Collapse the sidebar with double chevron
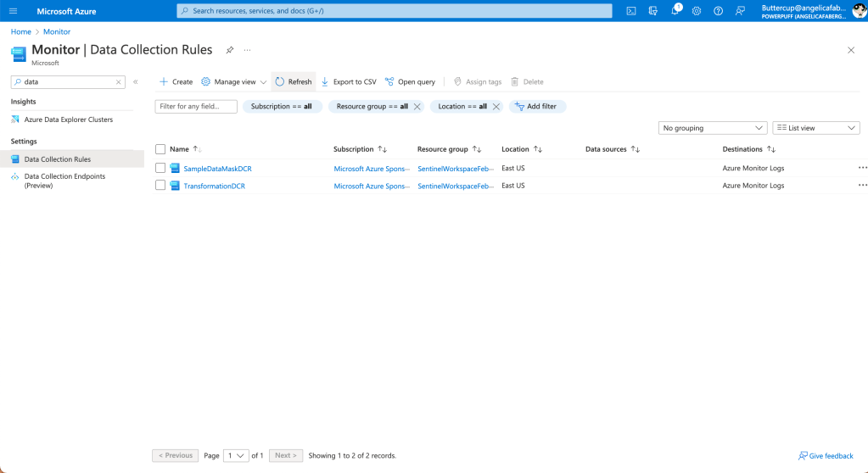This screenshot has height=473, width=868. click(x=136, y=82)
